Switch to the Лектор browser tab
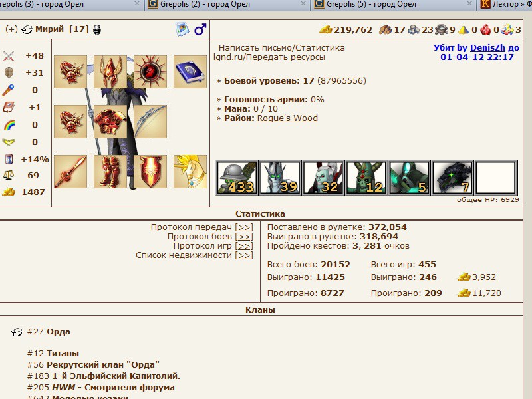 tap(505, 5)
